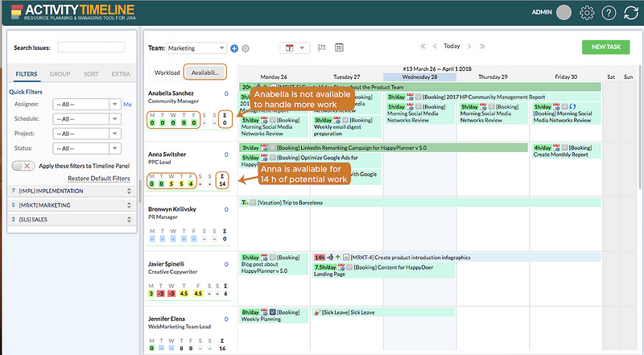
Task: Click recurring icon on Friday Morning Social booking
Action: 572,106
